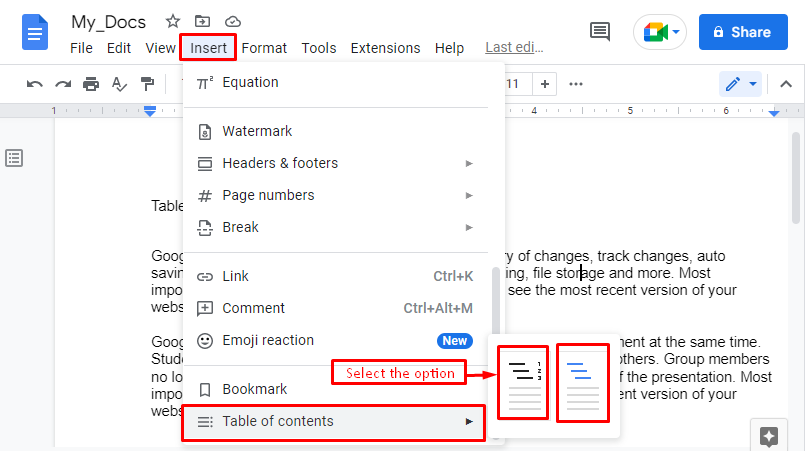The image size is (805, 451).
Task: Expand Table of contents submenu arrow
Action: pyautogui.click(x=469, y=422)
